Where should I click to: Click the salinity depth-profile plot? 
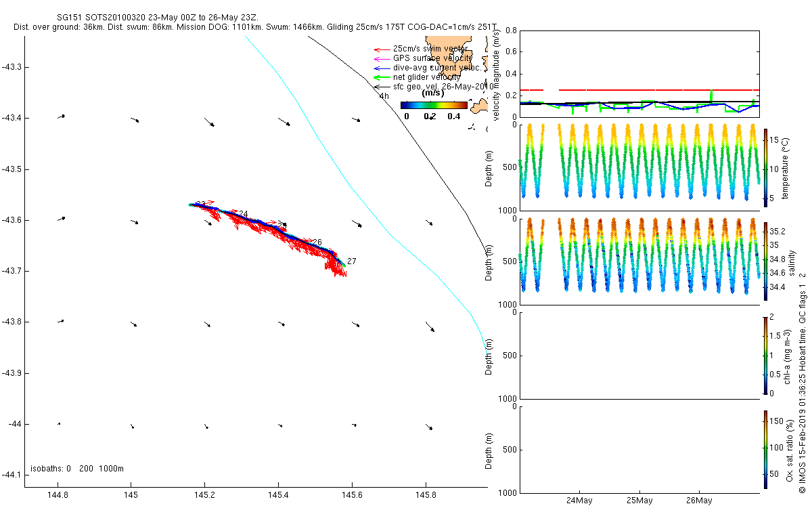click(639, 261)
